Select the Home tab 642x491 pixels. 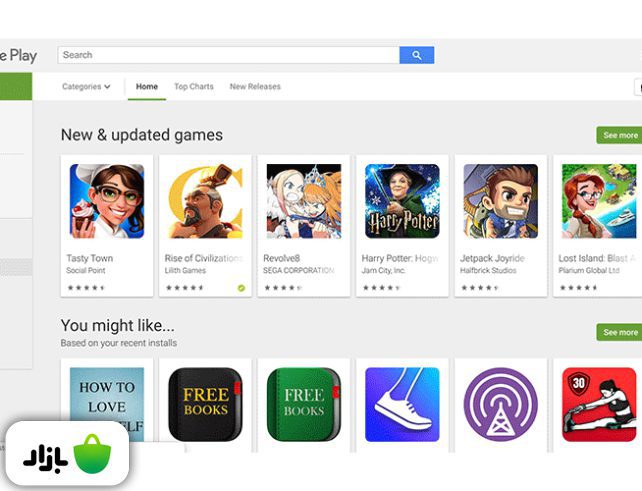(x=147, y=86)
